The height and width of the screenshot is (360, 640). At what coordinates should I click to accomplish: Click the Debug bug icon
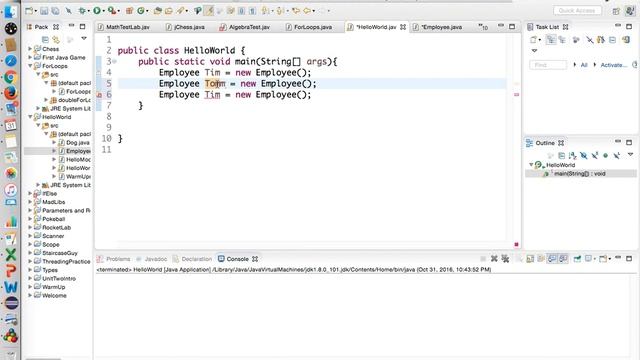82,11
